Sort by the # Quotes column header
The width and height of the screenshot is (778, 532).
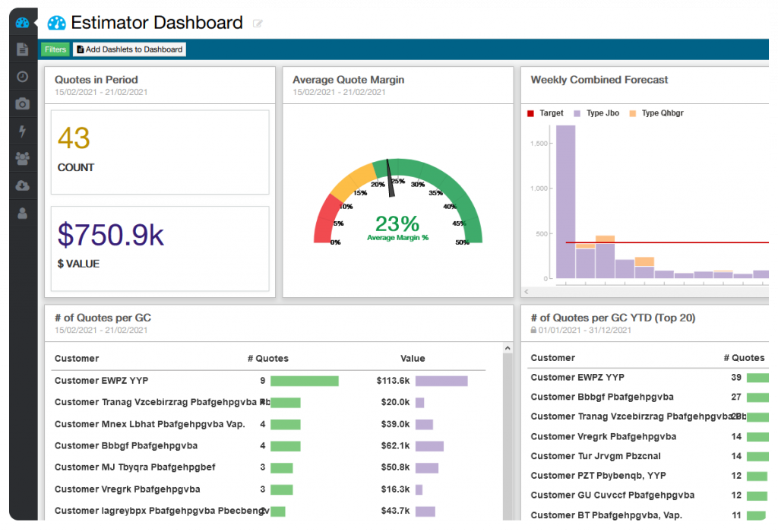click(x=268, y=359)
